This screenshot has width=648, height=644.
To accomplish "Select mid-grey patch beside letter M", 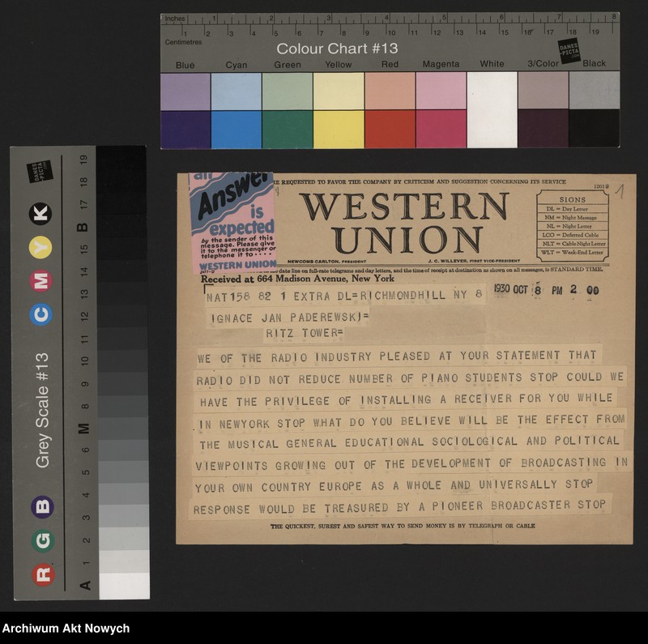I will point(123,429).
